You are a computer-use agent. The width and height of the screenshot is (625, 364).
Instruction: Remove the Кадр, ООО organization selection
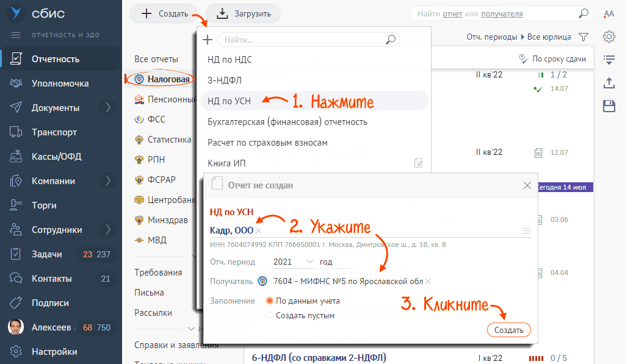pos(259,230)
